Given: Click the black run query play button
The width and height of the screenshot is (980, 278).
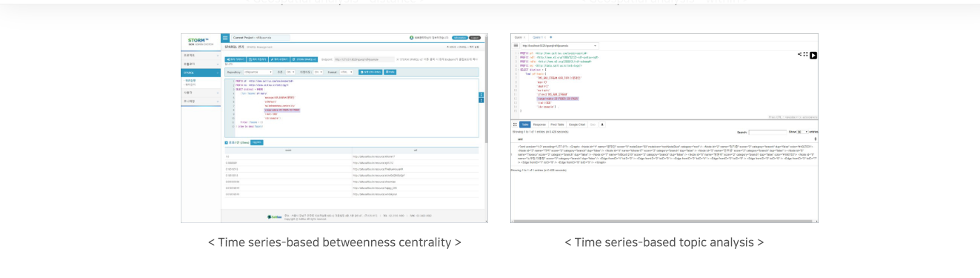Looking at the screenshot, I should point(813,55).
